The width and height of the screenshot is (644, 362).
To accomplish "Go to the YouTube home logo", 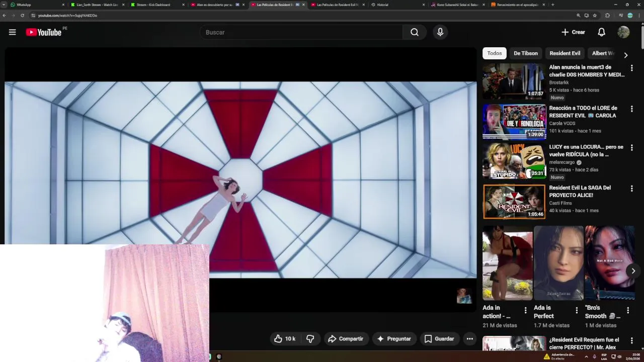I will (44, 32).
